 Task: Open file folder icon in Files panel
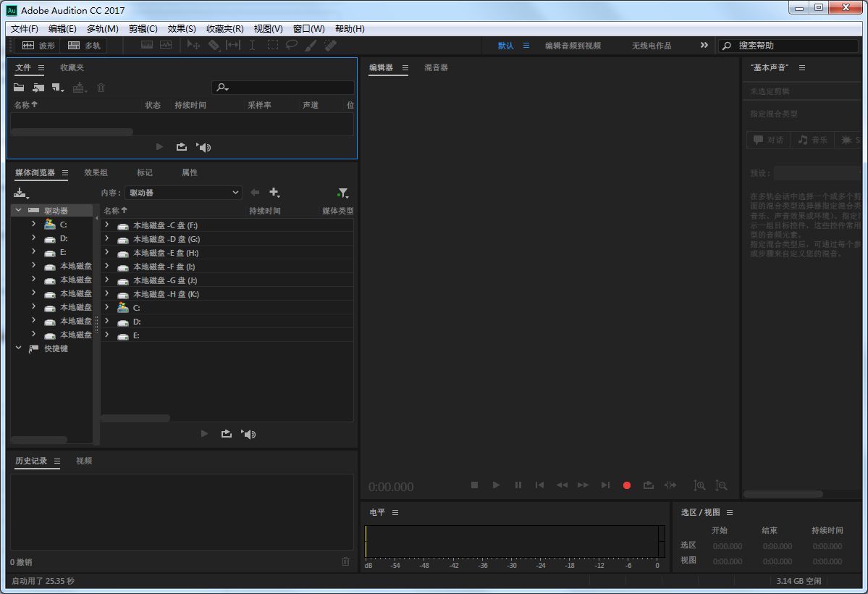click(19, 88)
